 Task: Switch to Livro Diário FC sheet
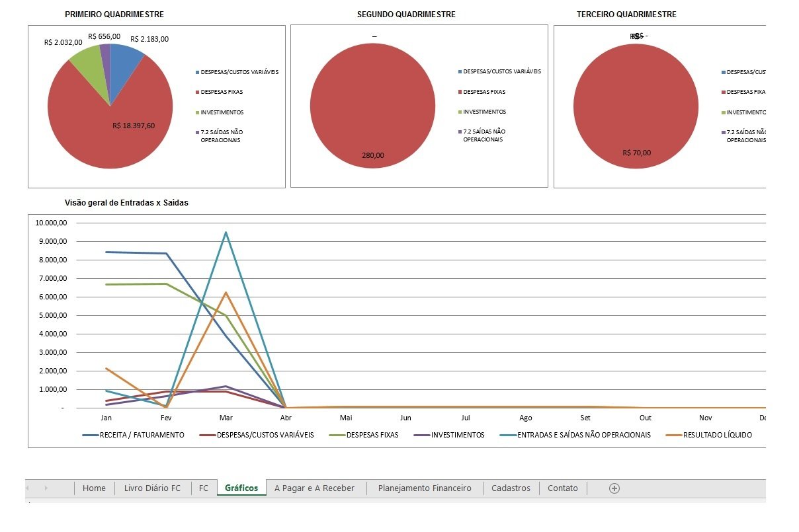tap(152, 488)
